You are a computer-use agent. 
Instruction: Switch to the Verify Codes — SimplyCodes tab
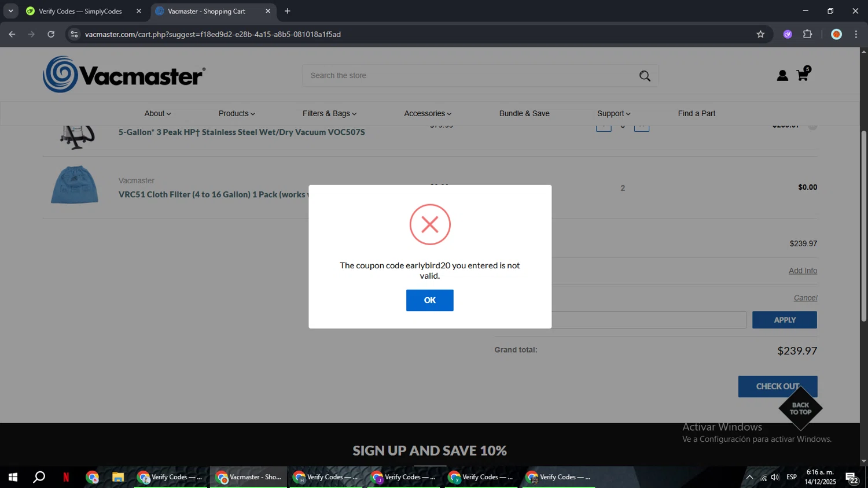point(80,11)
